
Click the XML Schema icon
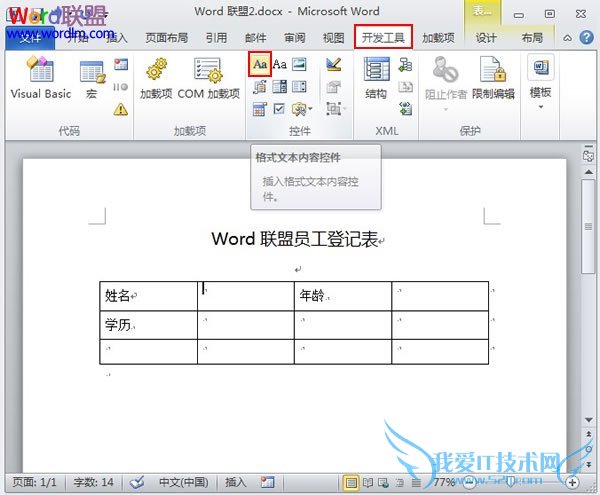point(405,65)
